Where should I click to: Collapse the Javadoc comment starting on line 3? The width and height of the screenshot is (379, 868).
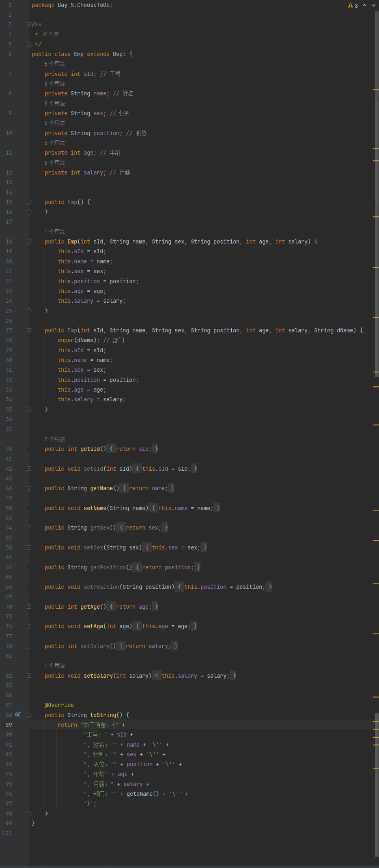pyautogui.click(x=29, y=24)
